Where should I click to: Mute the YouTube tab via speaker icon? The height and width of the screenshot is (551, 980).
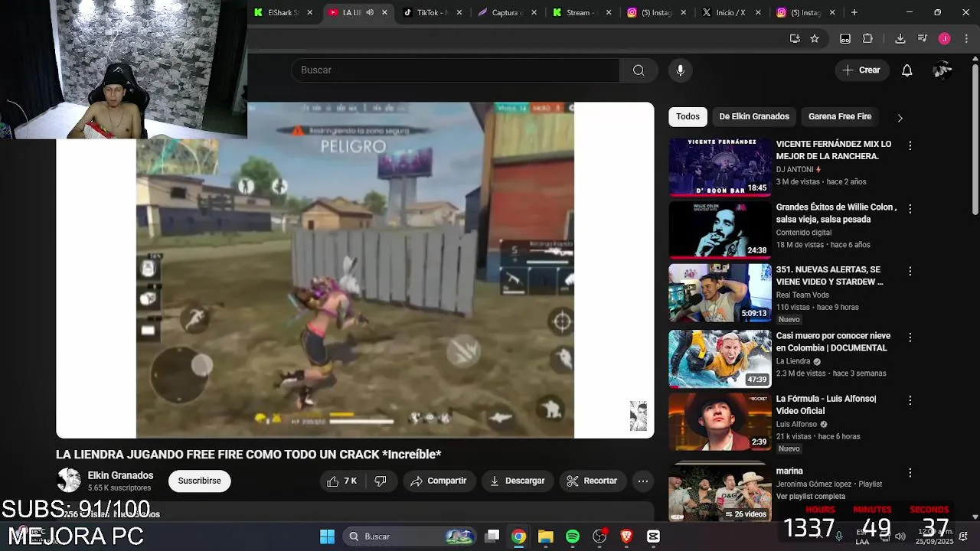(370, 12)
